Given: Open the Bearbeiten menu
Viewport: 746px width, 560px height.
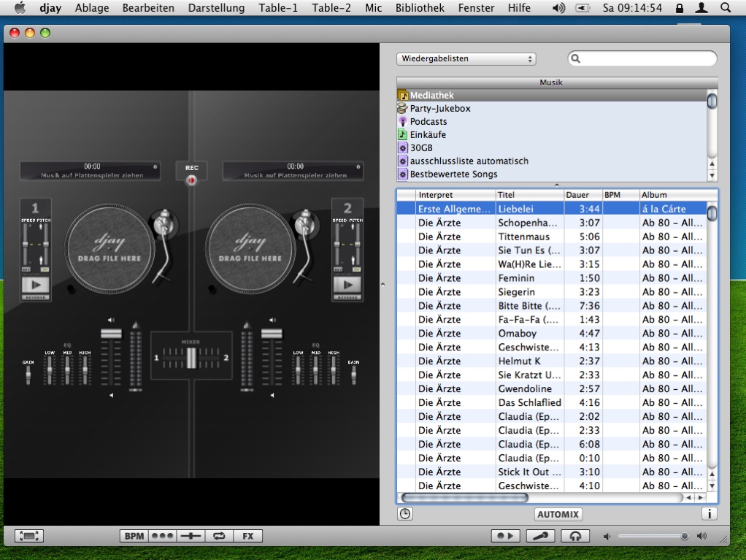Looking at the screenshot, I should click(148, 7).
